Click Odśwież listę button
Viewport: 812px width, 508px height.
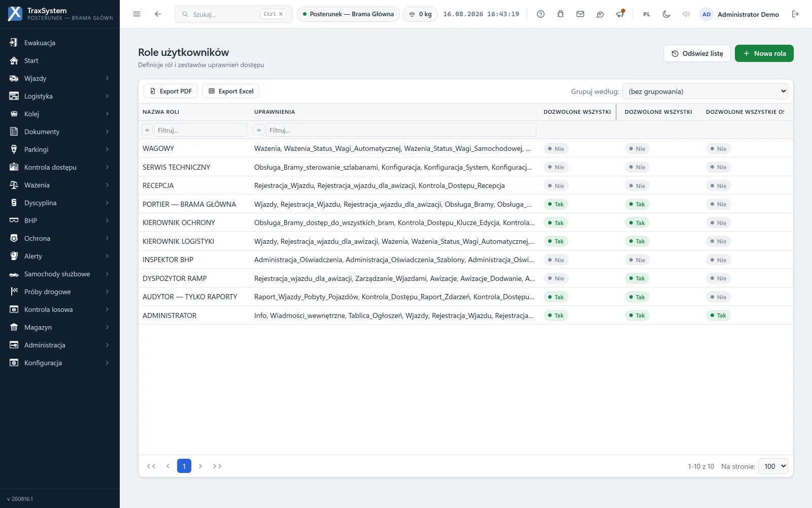[697, 53]
